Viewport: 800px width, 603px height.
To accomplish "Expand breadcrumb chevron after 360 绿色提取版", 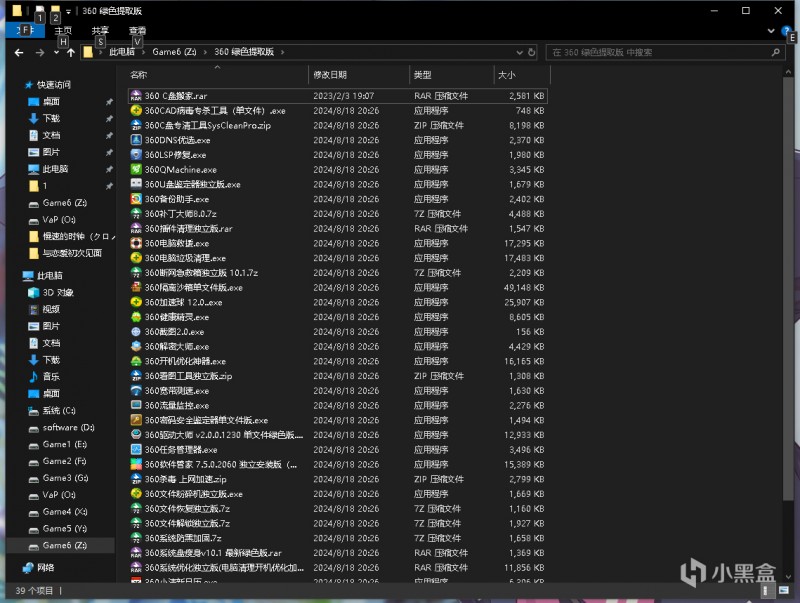I will coord(282,52).
